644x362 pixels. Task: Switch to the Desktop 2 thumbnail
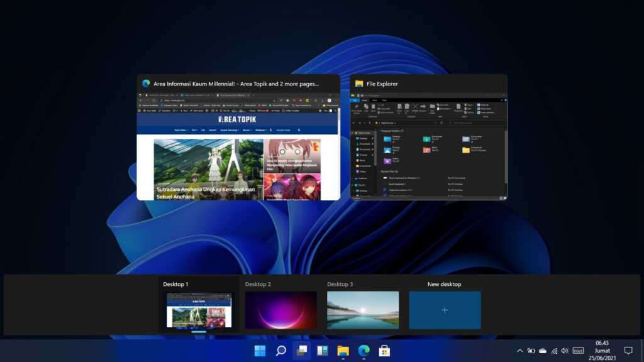tap(281, 310)
